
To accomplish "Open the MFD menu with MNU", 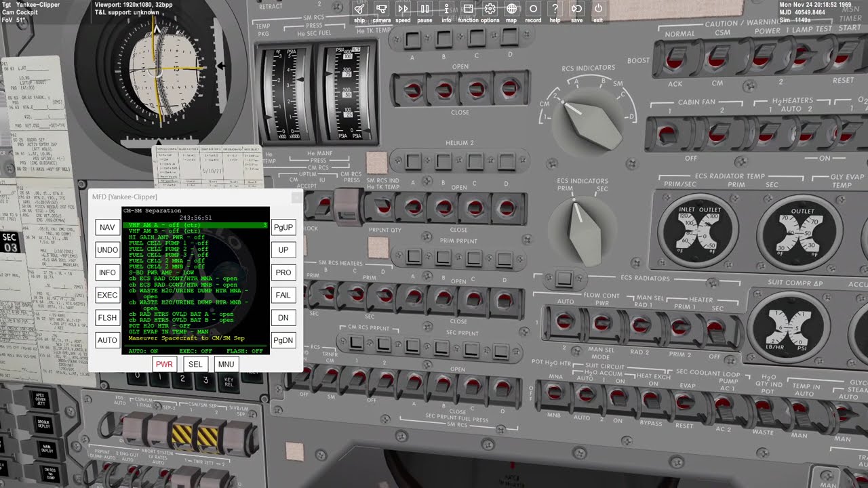I will 226,364.
